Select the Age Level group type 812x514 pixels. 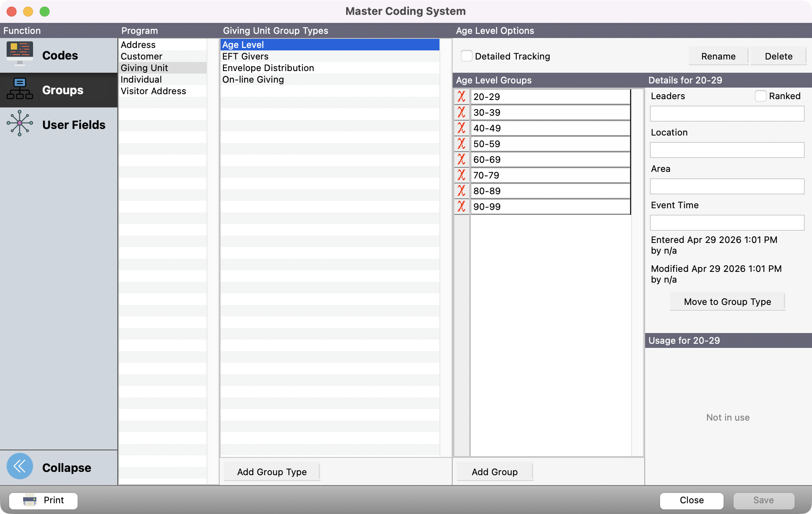330,45
